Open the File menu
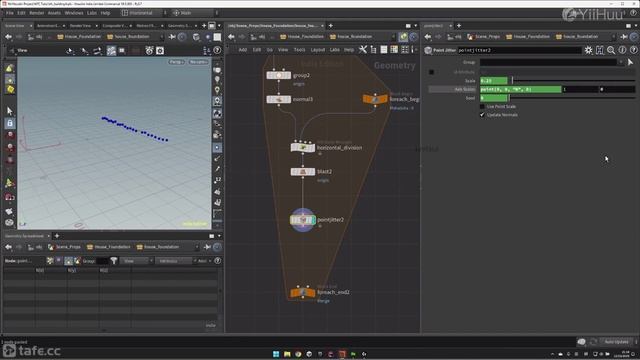Image resolution: width=640 pixels, height=360 pixels. click(x=9, y=13)
